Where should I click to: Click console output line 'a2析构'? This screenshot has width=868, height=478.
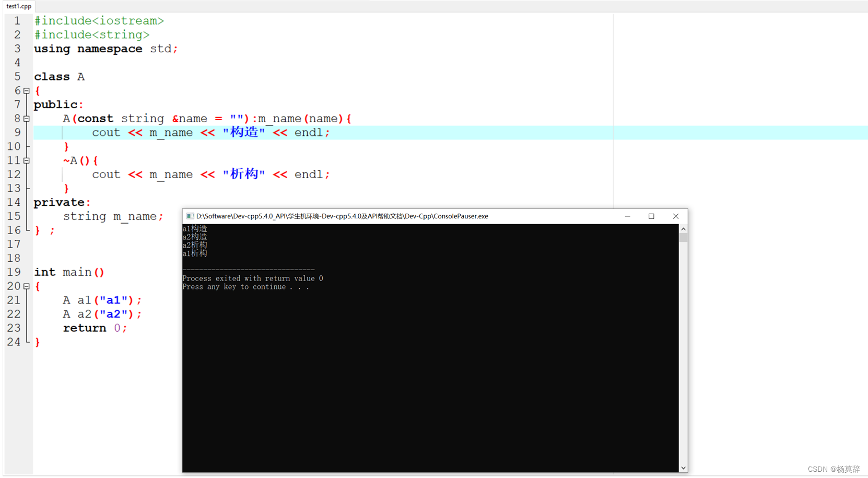tap(195, 245)
